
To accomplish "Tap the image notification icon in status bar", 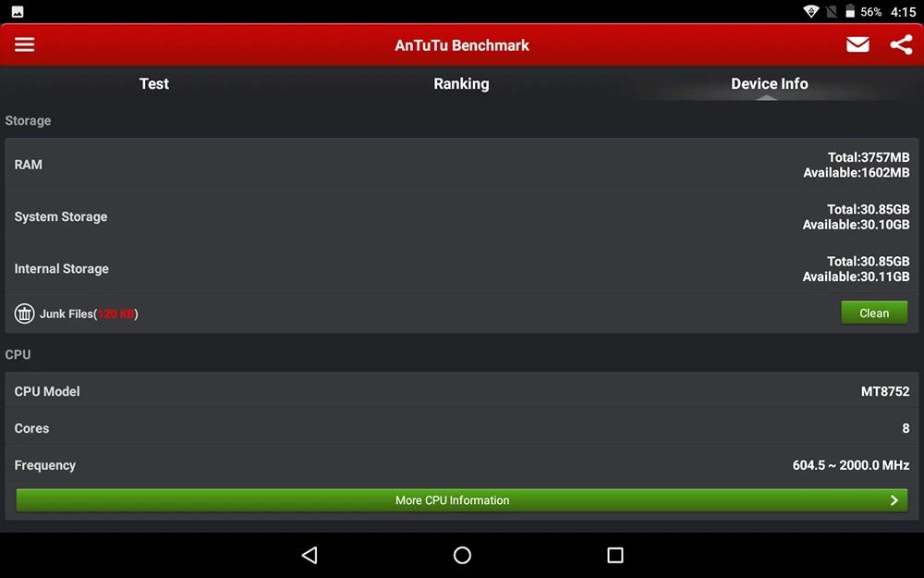I will 18,12.
